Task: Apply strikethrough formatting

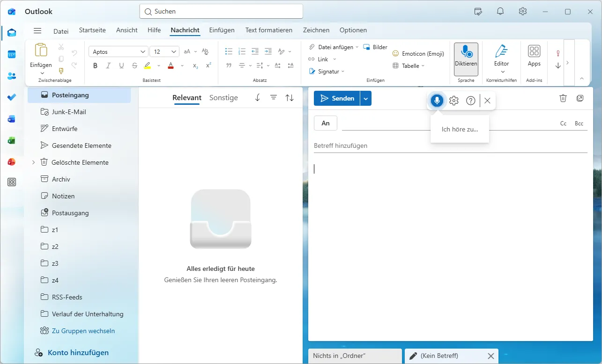Action: 135,66
